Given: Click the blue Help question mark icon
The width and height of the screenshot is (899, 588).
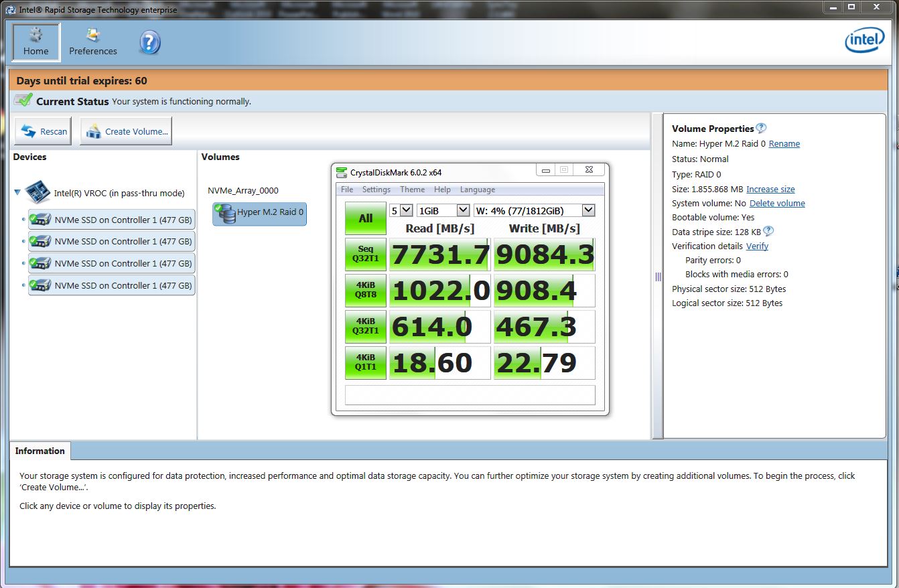Looking at the screenshot, I should (x=150, y=43).
